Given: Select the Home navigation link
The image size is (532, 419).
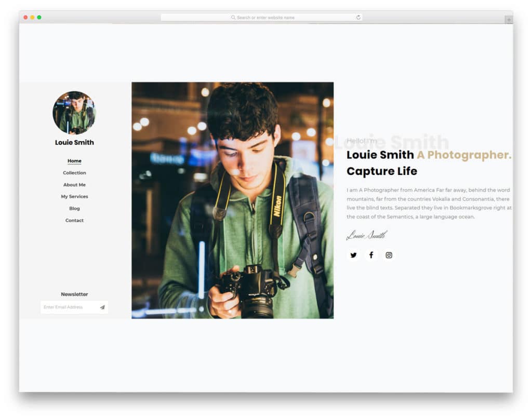Looking at the screenshot, I should coord(74,160).
